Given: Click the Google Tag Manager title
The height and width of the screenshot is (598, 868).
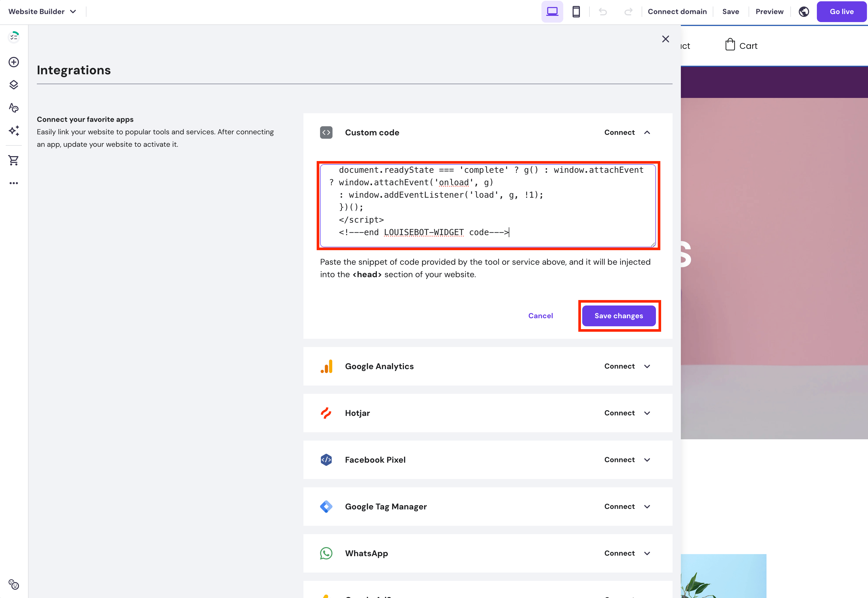Looking at the screenshot, I should [386, 507].
